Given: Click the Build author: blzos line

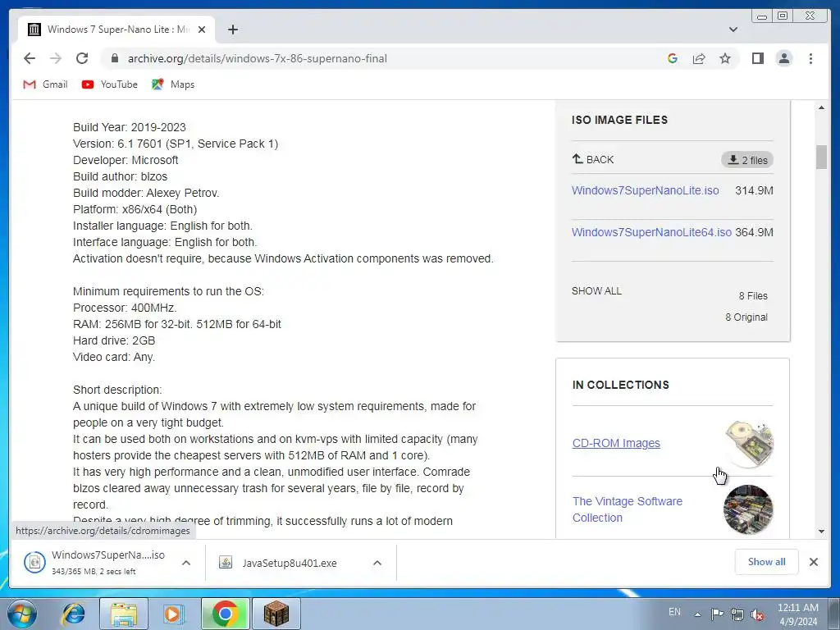Looking at the screenshot, I should (x=120, y=176).
